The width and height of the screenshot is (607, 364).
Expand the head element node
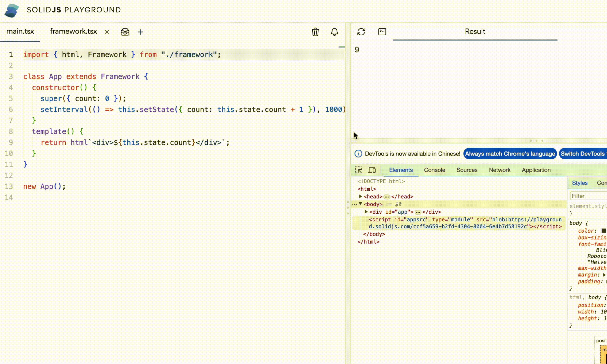(360, 196)
